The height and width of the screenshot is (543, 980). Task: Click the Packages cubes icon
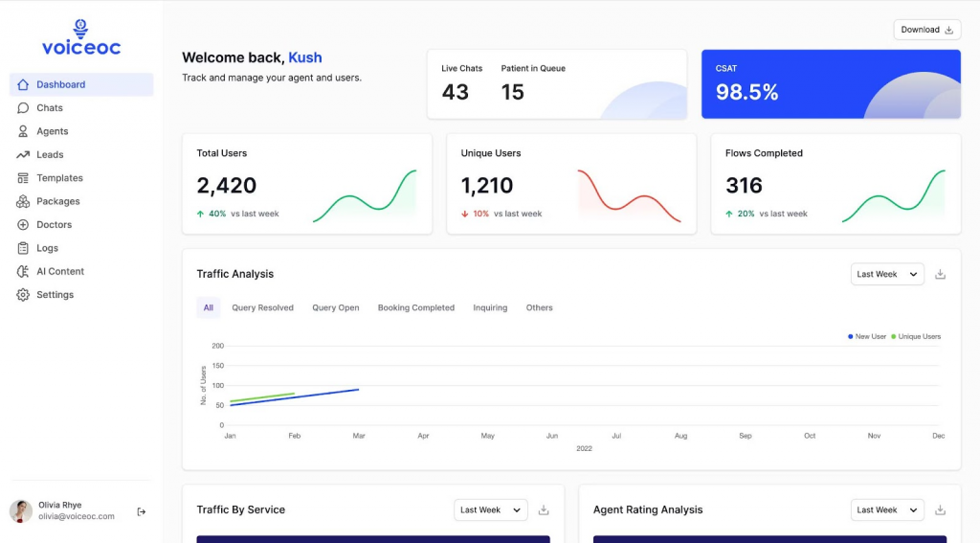coord(23,201)
